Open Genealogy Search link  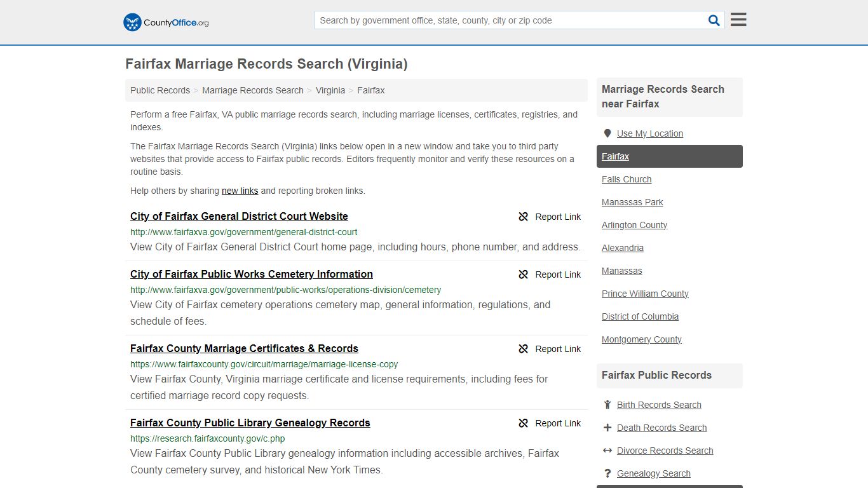(653, 473)
